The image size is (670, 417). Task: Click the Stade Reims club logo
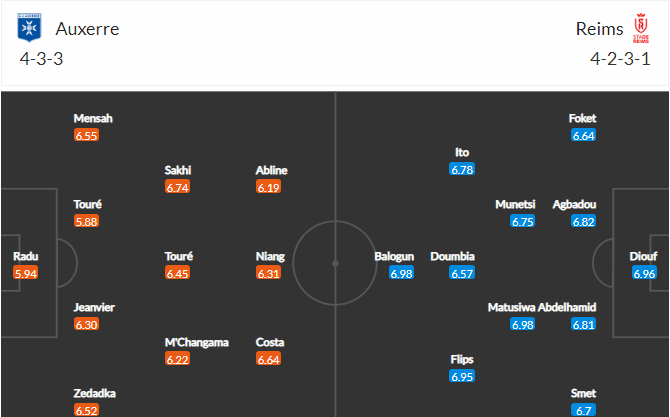tap(641, 28)
